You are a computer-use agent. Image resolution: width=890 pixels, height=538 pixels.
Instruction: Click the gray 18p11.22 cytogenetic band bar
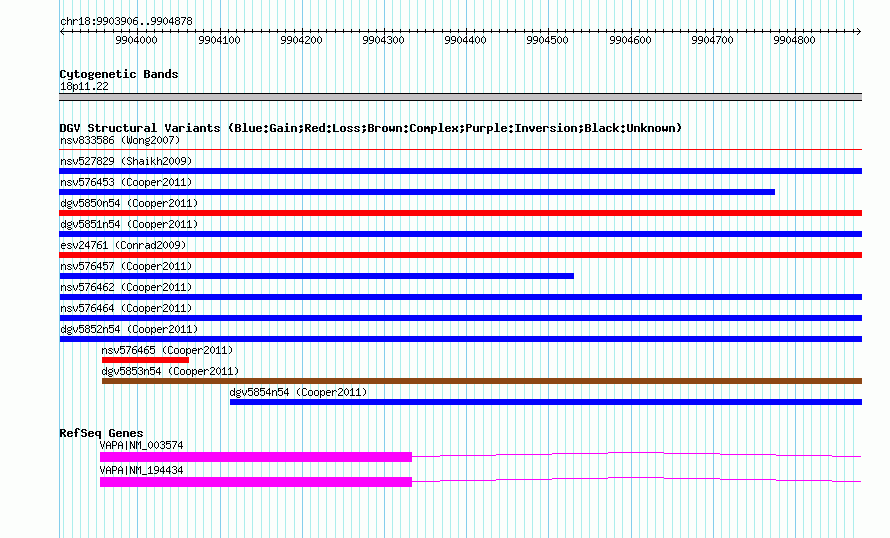pyautogui.click(x=460, y=97)
